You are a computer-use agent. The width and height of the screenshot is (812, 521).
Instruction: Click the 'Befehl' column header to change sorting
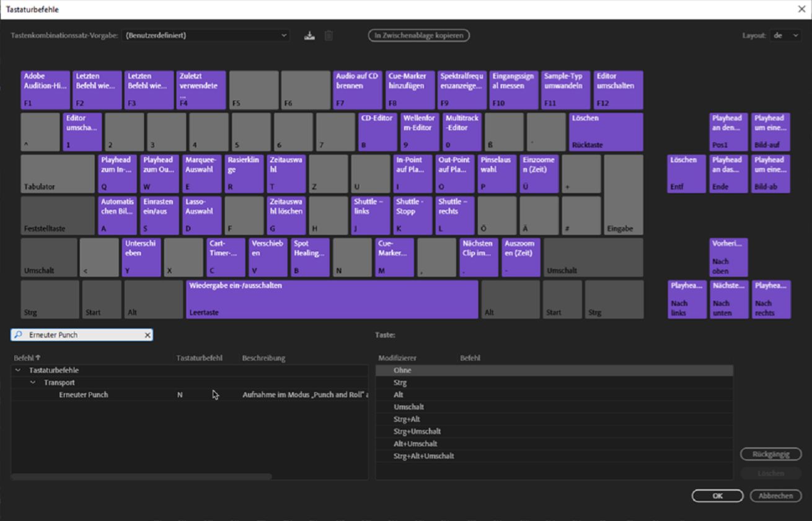(23, 357)
